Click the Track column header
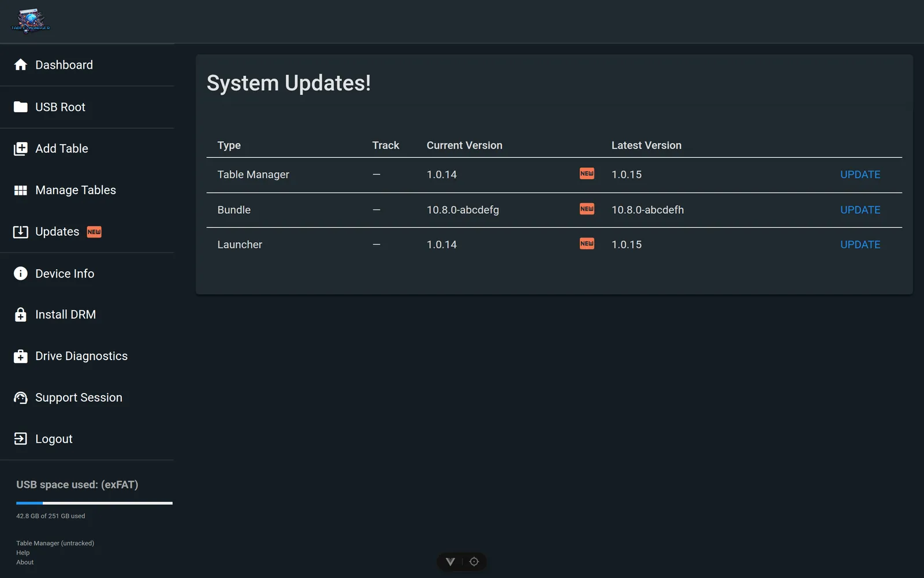The image size is (924, 578). click(386, 145)
